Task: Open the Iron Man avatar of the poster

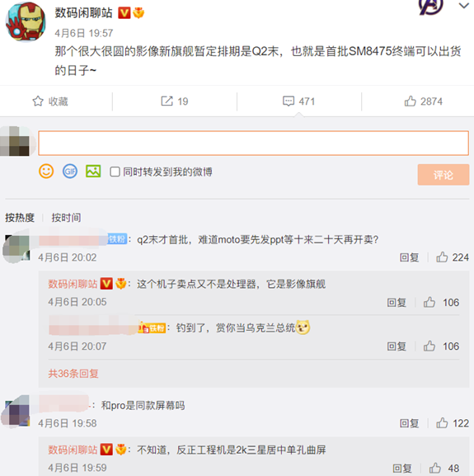Action: click(x=26, y=21)
